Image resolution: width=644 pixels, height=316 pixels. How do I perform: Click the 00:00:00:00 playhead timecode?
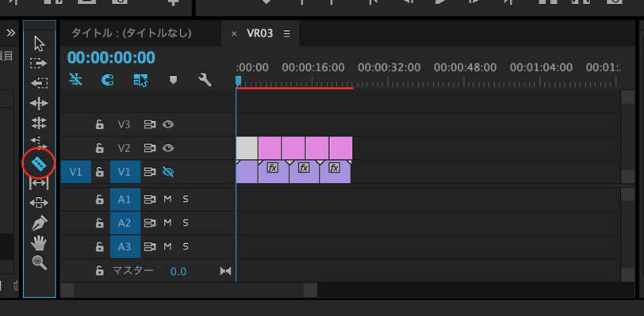pos(111,58)
